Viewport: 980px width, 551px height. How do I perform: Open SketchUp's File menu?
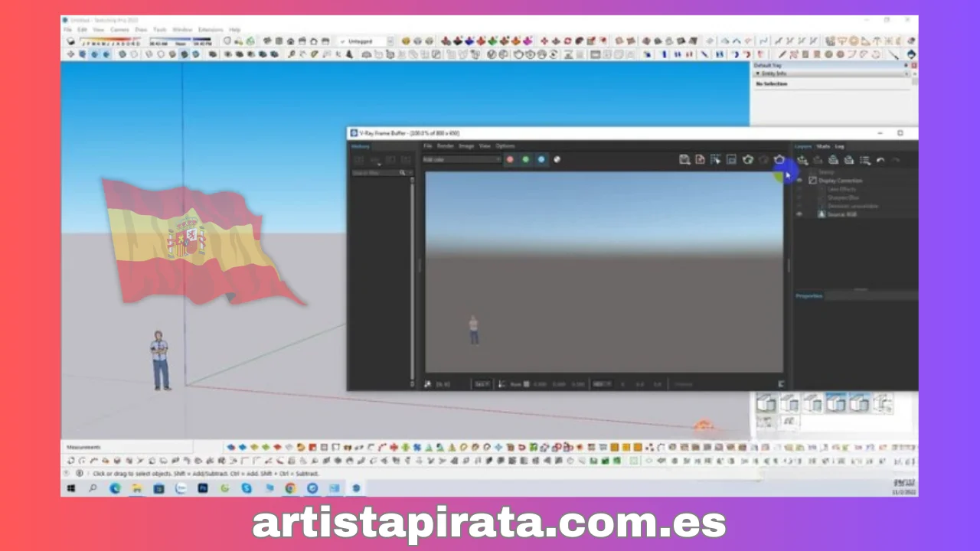coord(67,30)
